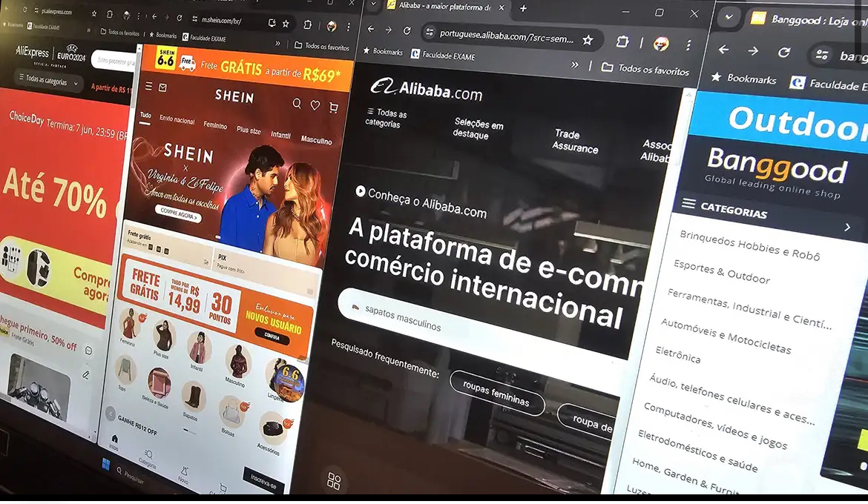This screenshot has height=504, width=868.
Task: Show hidden bookmarks chevron in Alibaba window
Action: click(x=575, y=64)
